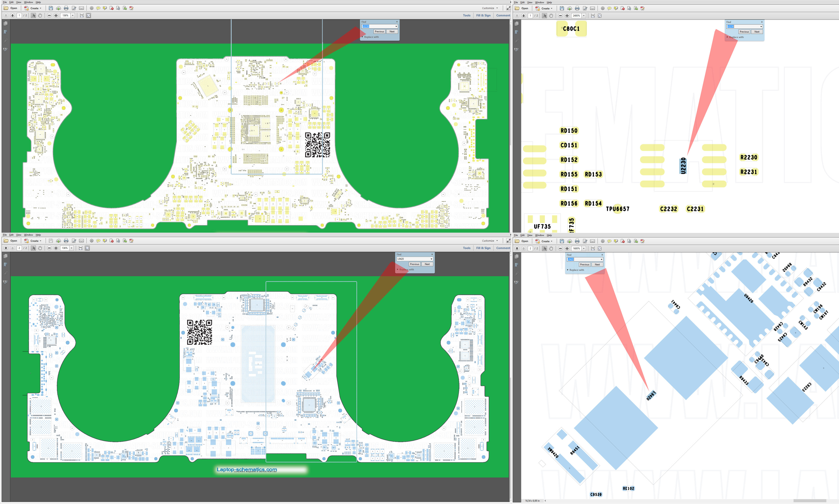Select the highlight text icon in the page 1 136% window

105,8
